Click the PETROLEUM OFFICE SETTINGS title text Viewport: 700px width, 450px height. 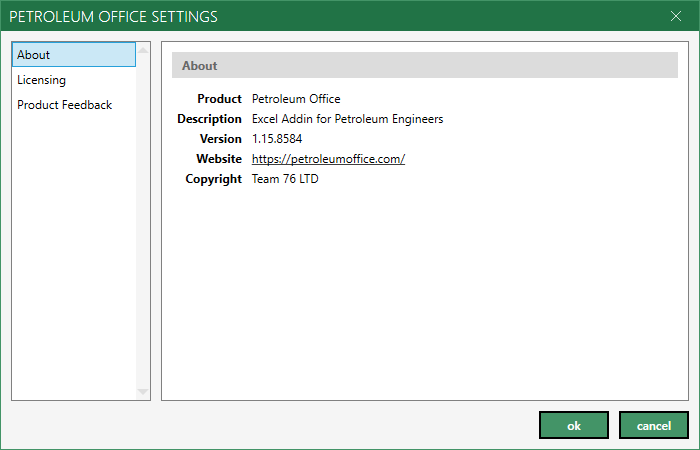point(113,17)
